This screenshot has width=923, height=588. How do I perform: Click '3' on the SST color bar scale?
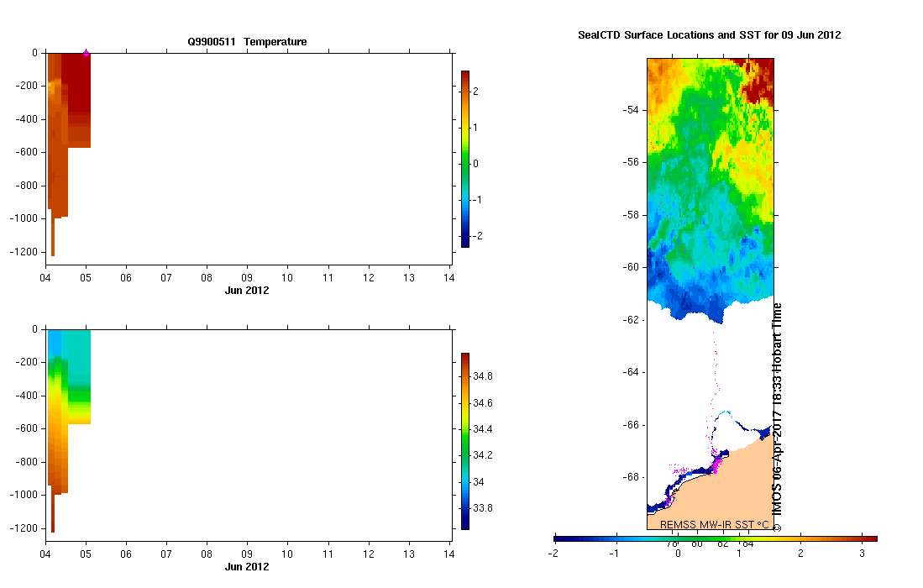coord(863,554)
